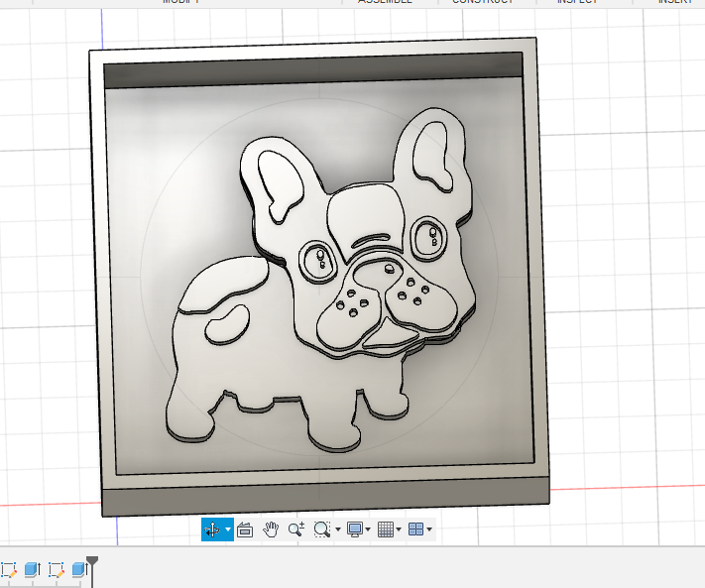Open the Display Settings dropdown arrow

[368, 530]
